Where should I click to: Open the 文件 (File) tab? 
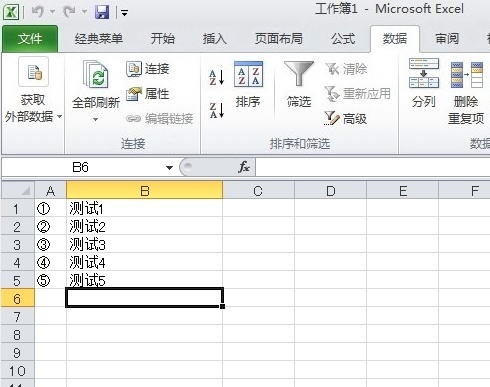click(30, 39)
